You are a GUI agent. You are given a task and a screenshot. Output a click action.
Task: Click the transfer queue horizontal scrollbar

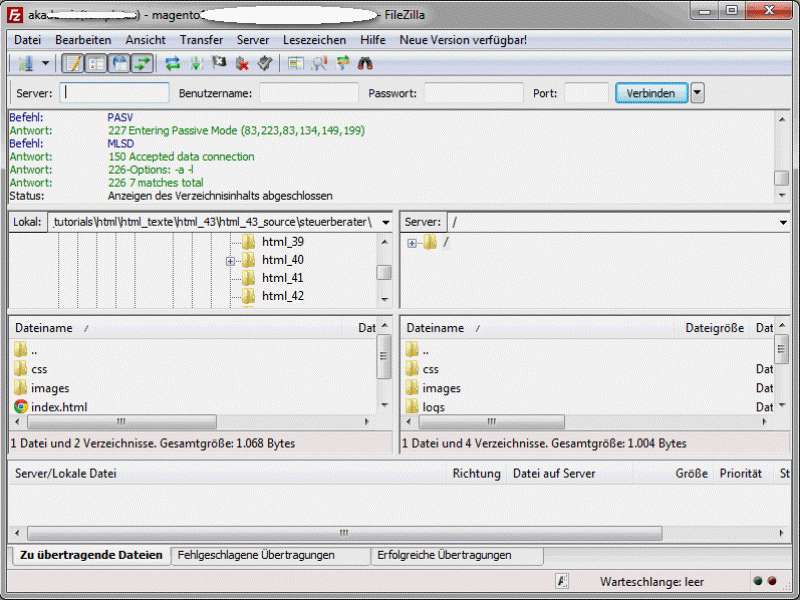344,534
